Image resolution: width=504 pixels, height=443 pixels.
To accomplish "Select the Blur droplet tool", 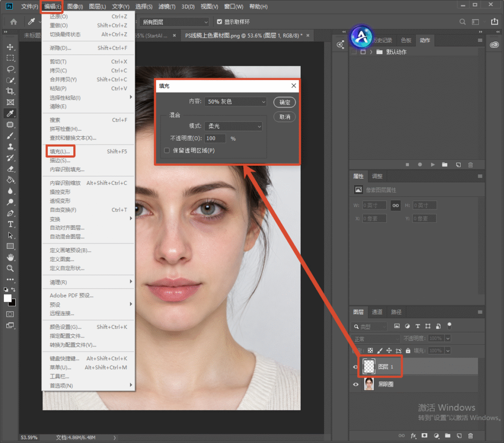I will (10, 191).
